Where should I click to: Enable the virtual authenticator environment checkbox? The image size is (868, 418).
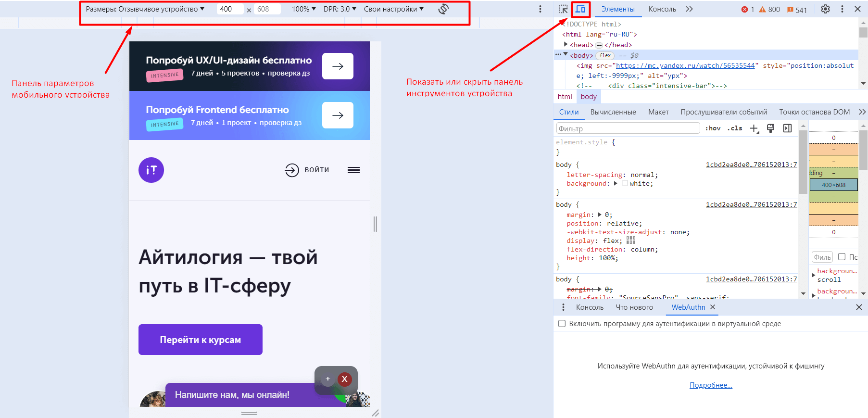(x=562, y=324)
